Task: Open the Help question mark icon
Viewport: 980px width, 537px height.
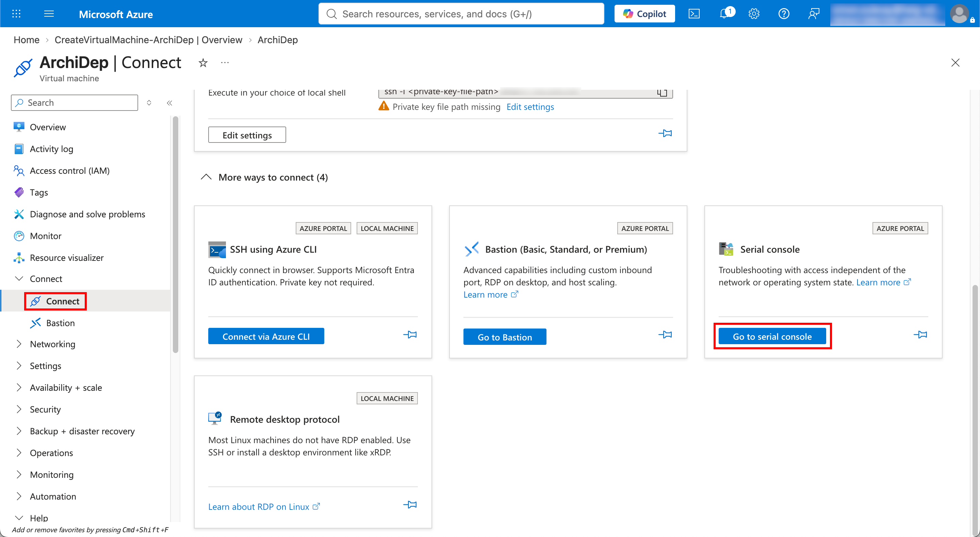Action: tap(784, 14)
